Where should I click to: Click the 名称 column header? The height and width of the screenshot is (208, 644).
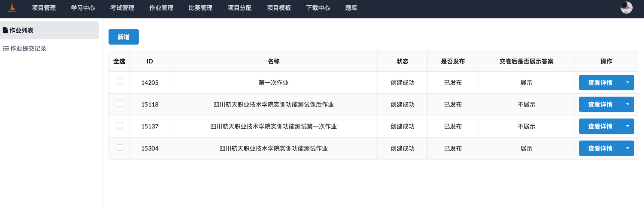tap(274, 61)
